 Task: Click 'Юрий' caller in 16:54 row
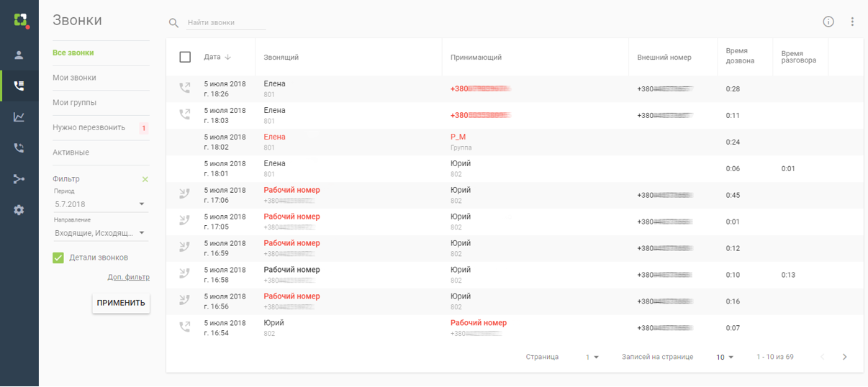click(x=274, y=323)
